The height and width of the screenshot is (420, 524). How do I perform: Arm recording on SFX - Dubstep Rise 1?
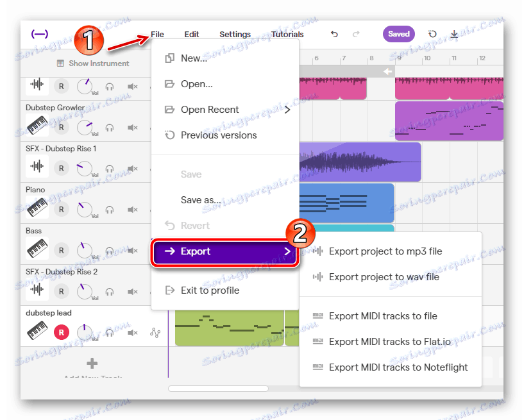(61, 169)
